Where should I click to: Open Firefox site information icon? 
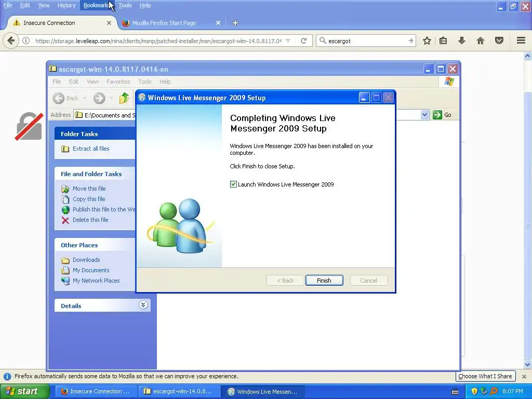tap(26, 41)
